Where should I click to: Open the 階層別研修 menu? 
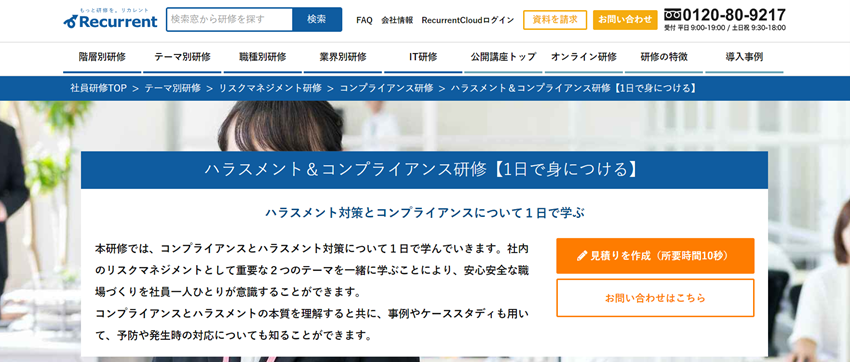pos(102,57)
